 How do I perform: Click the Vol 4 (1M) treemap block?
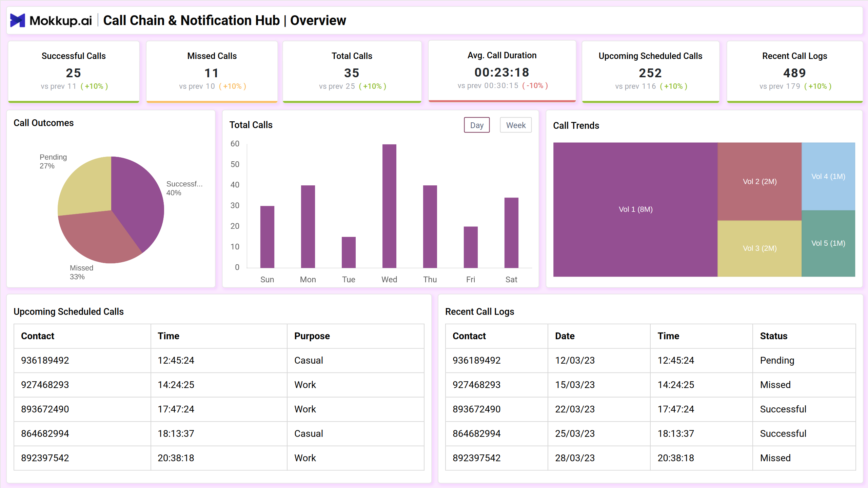click(828, 176)
